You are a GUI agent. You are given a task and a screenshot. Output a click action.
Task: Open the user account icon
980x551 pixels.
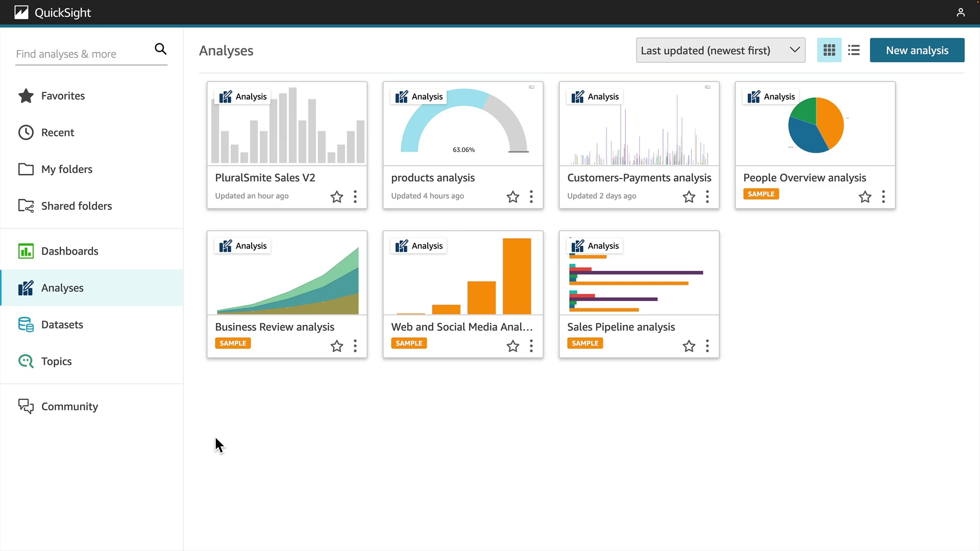point(960,12)
